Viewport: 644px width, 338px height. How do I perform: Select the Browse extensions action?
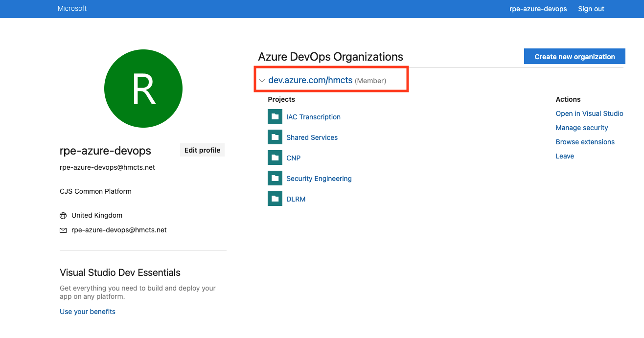tap(585, 142)
